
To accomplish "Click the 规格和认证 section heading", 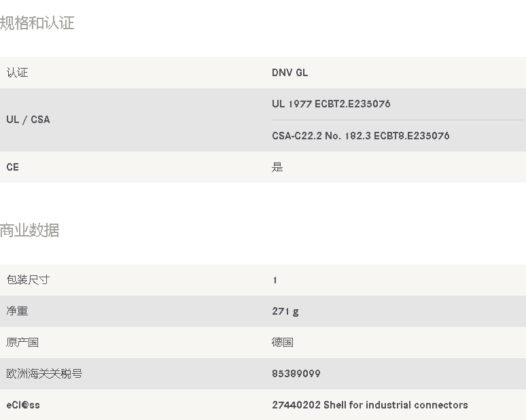I will point(37,24).
